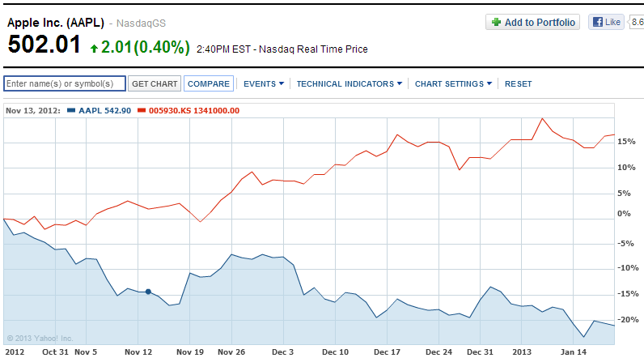Click the blue AAPL legend color swatch

pos(71,110)
